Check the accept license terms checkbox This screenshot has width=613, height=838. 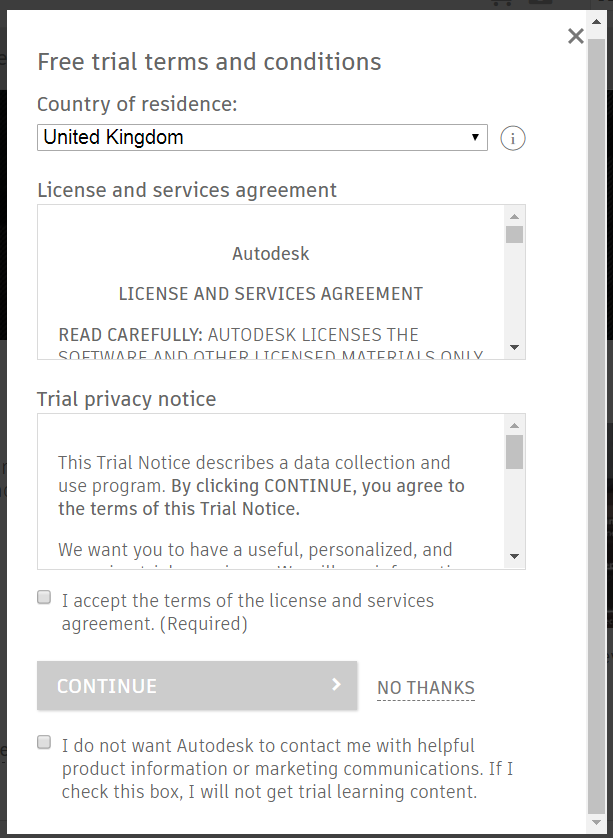[44, 597]
